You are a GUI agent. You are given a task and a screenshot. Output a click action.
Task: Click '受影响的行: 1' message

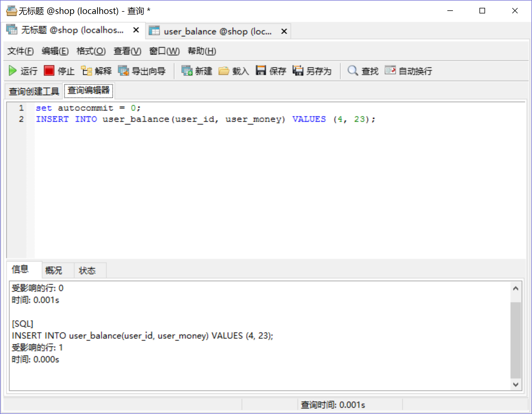[x=37, y=348]
